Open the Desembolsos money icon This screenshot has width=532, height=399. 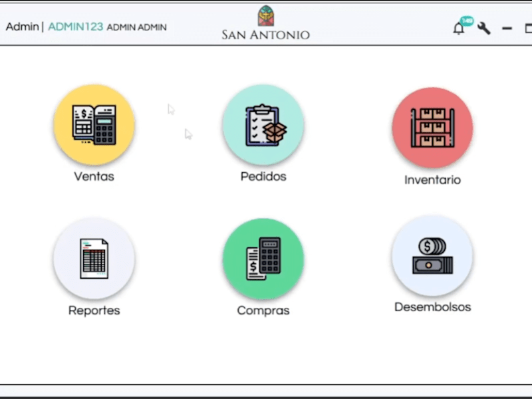tap(432, 255)
